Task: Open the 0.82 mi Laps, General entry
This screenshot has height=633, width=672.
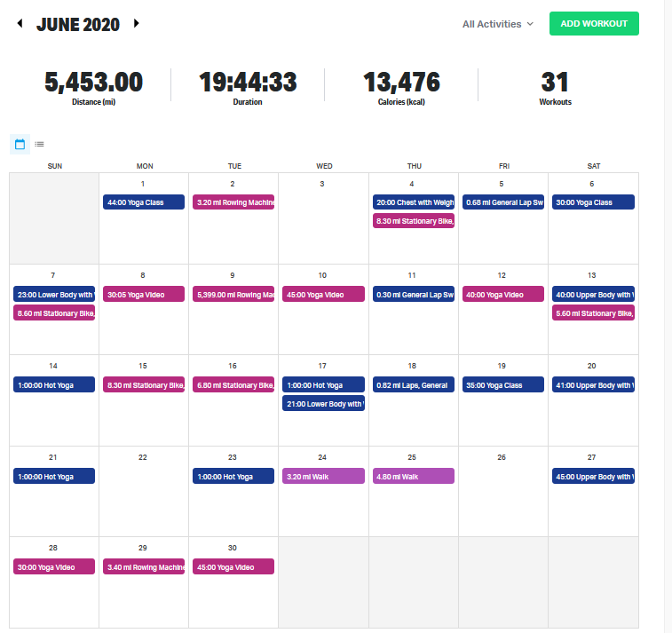Action: (x=413, y=385)
